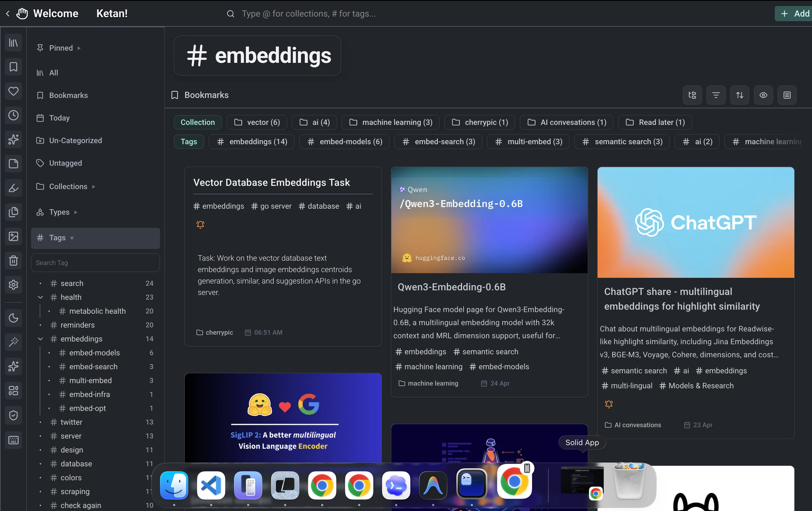Collapse the health tag tree
The height and width of the screenshot is (511, 812).
pyautogui.click(x=41, y=297)
